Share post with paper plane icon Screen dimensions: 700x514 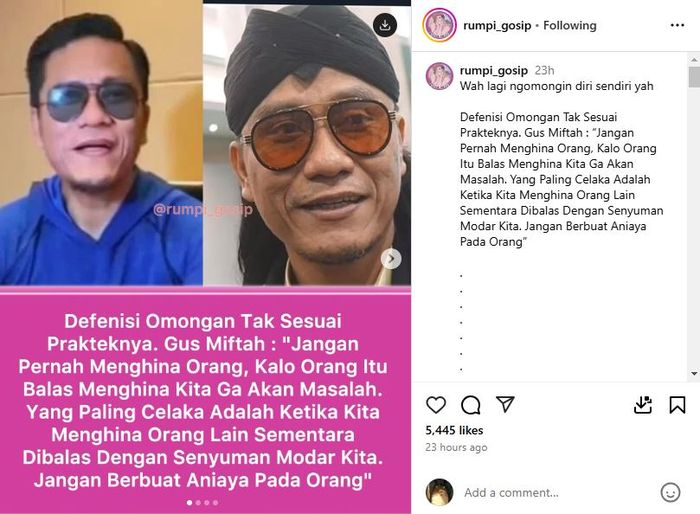pyautogui.click(x=505, y=404)
